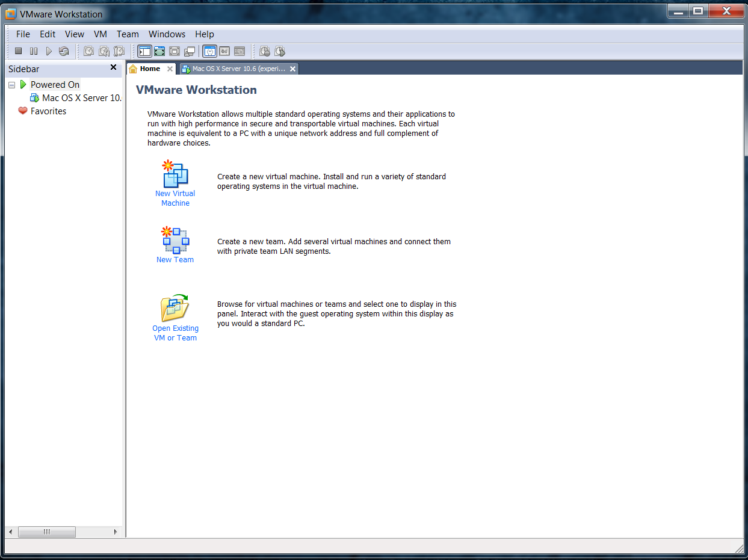Click the sidebar horizontal scrollbar thumb
The height and width of the screenshot is (560, 748).
point(47,532)
